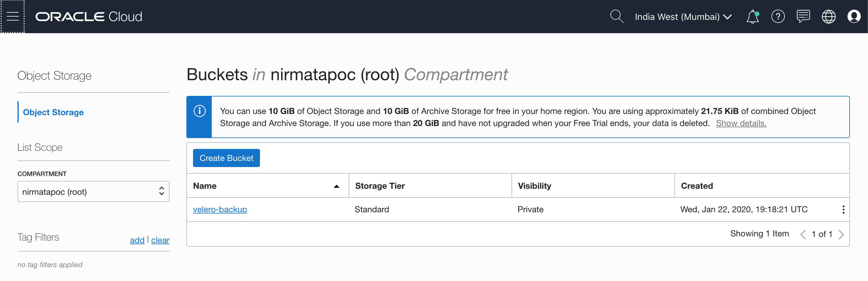868x281 pixels.
Task: Click the next page chevron in pagination
Action: 842,234
